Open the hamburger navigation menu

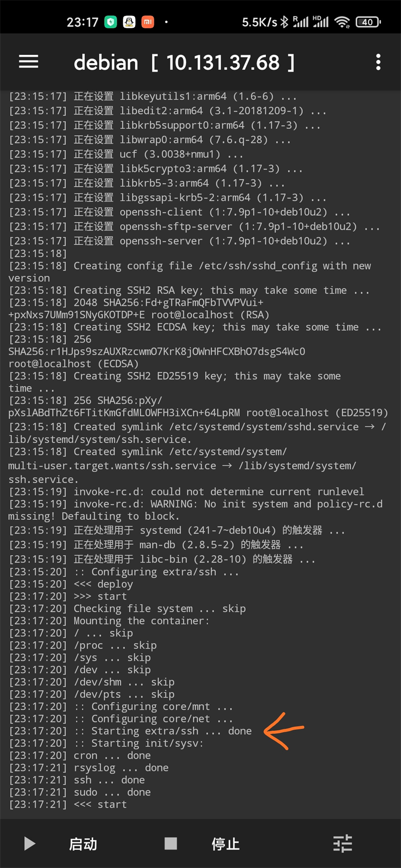point(29,62)
